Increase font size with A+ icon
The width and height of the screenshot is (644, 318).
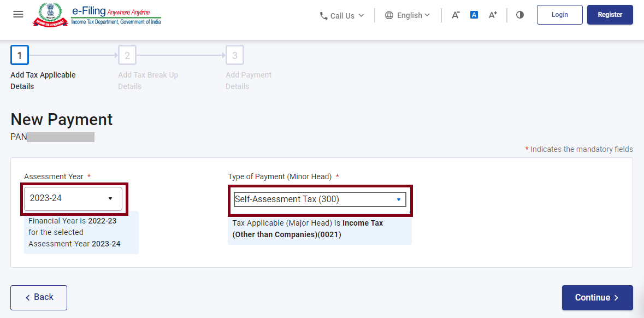493,15
